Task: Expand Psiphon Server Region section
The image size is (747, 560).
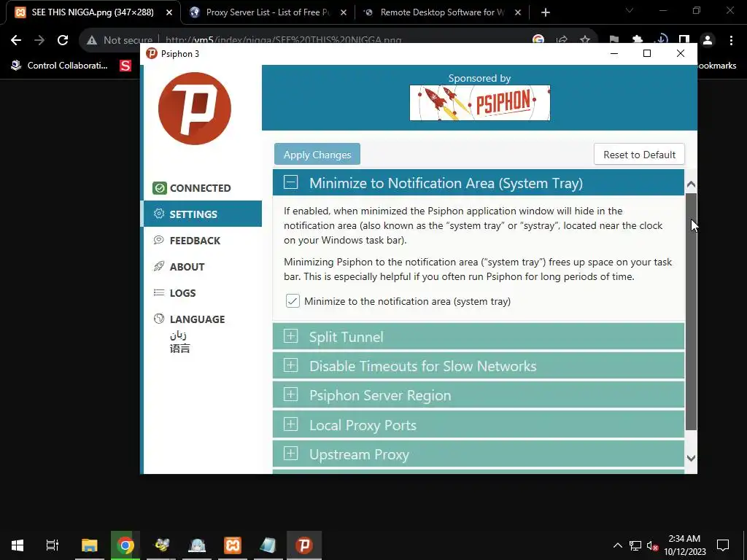Action: (x=479, y=395)
